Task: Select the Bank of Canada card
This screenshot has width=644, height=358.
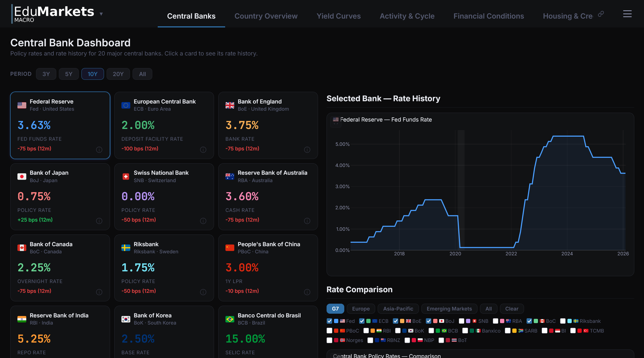Action: pyautogui.click(x=60, y=268)
